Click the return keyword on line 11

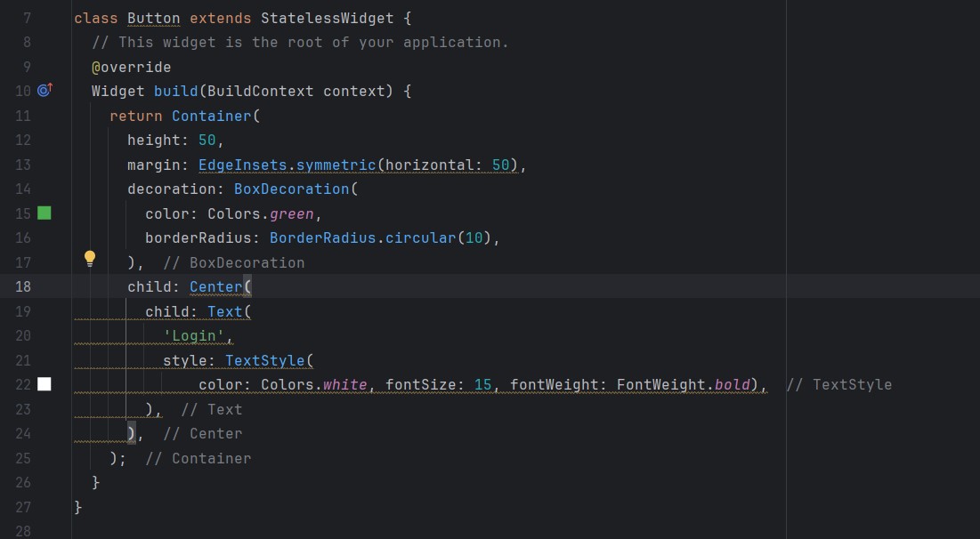[x=136, y=116]
